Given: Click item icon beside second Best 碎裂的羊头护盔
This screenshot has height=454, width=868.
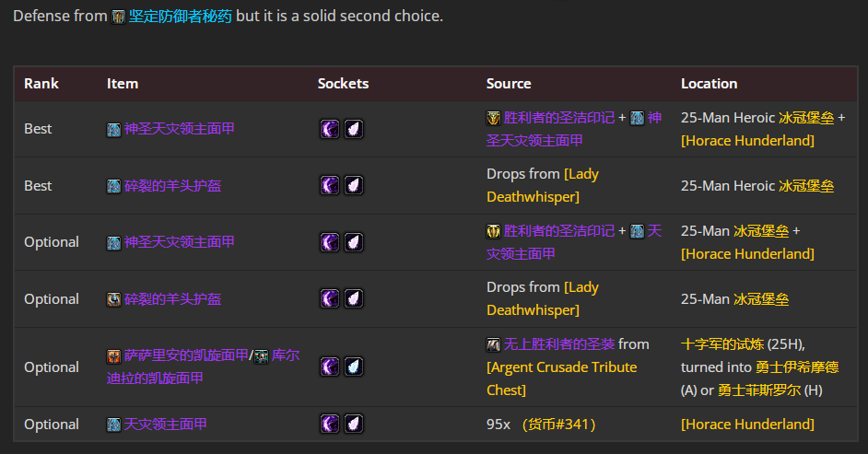Looking at the screenshot, I should point(113,186).
